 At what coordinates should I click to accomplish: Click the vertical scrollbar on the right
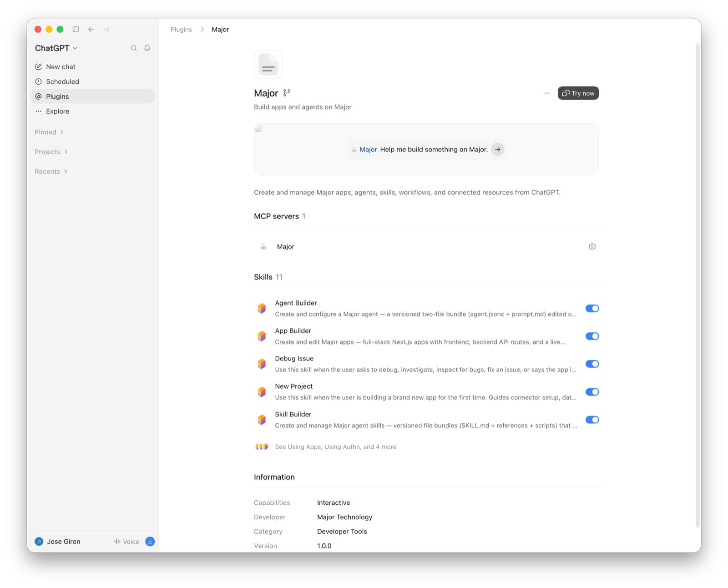698,285
